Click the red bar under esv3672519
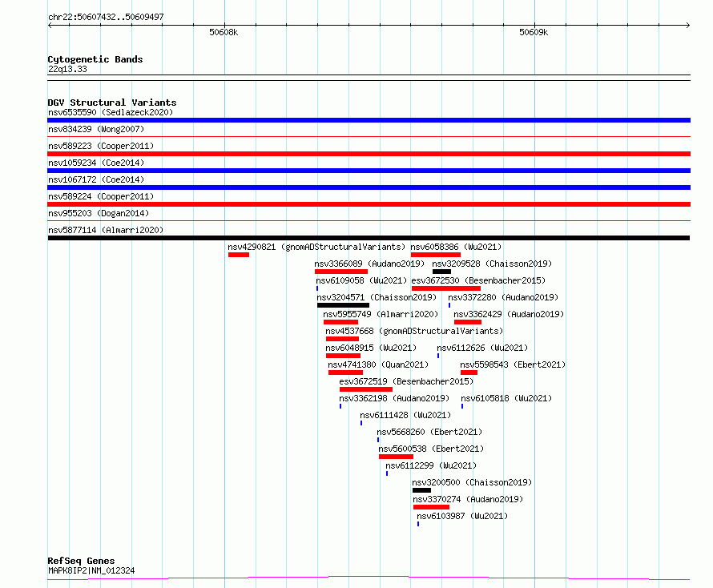Screen dimensions: 713x588 366,389
